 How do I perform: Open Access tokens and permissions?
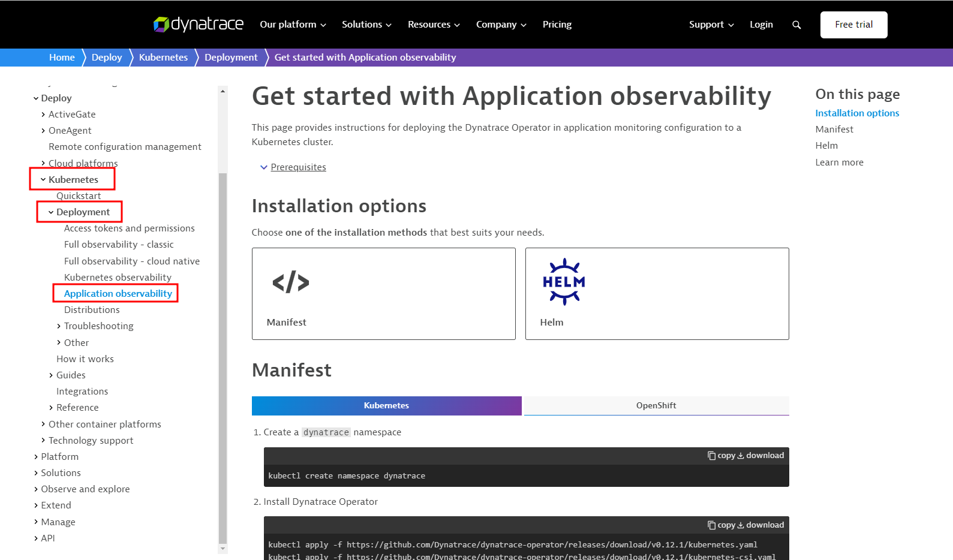point(130,228)
